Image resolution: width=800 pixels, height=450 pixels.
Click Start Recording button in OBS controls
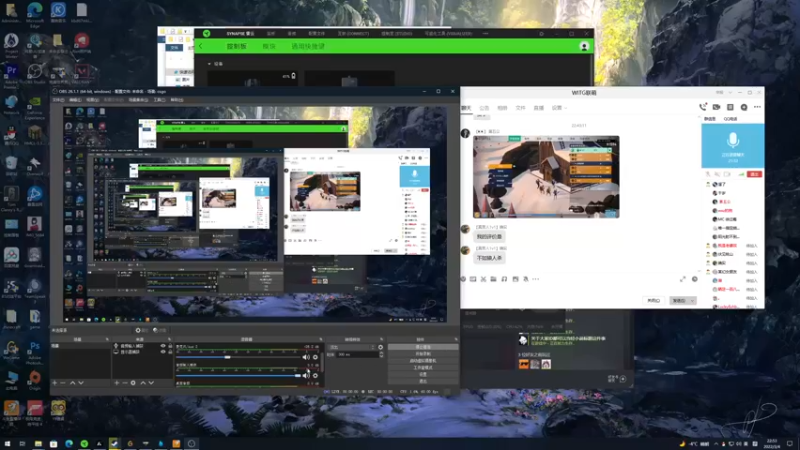(423, 354)
